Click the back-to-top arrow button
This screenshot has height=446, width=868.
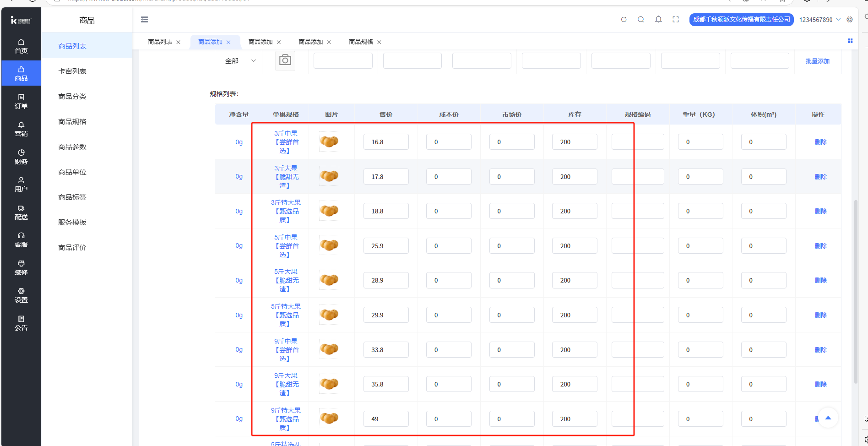coord(828,418)
